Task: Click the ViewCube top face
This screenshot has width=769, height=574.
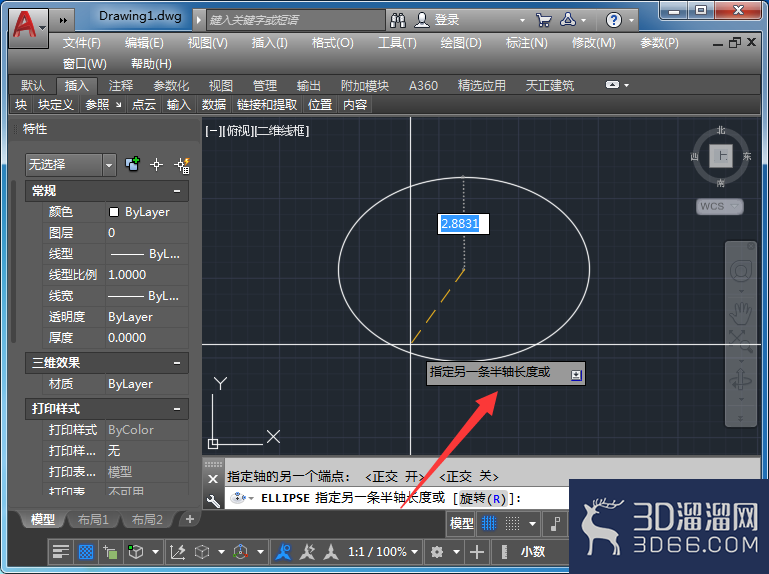Action: tap(721, 157)
